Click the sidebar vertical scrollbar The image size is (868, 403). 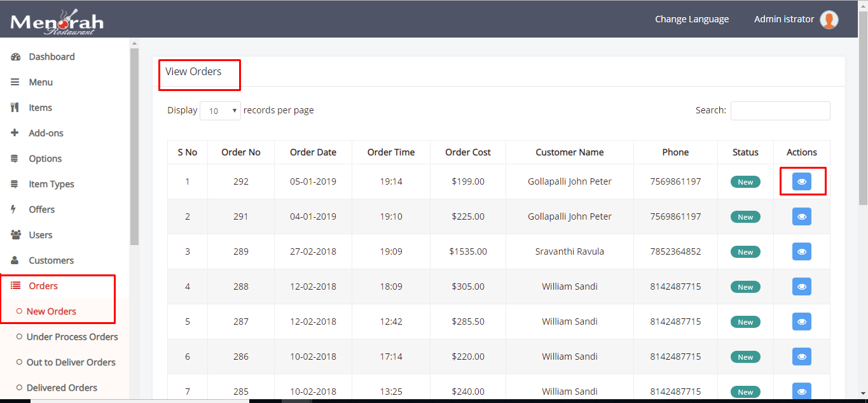(134, 146)
